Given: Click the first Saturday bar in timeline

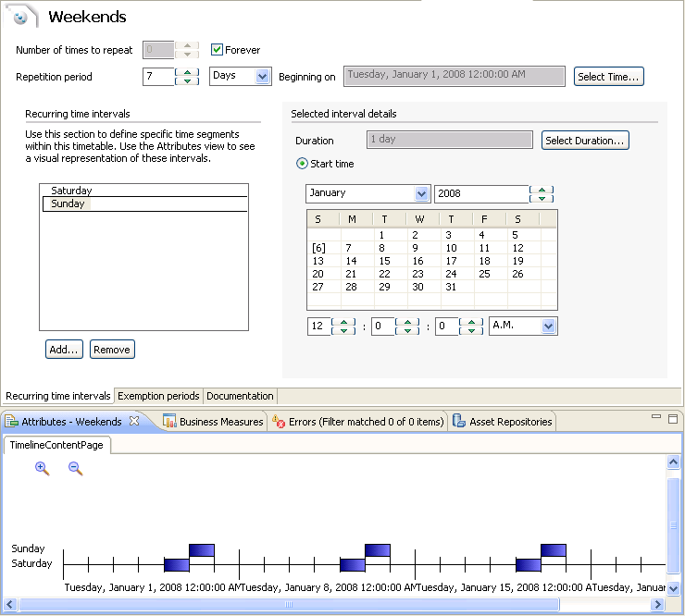Looking at the screenshot, I should (177, 565).
